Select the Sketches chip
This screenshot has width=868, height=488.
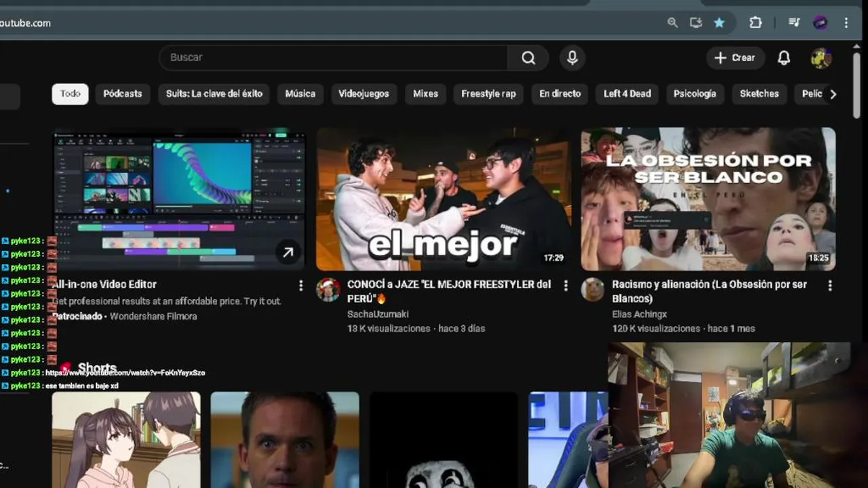click(x=759, y=94)
